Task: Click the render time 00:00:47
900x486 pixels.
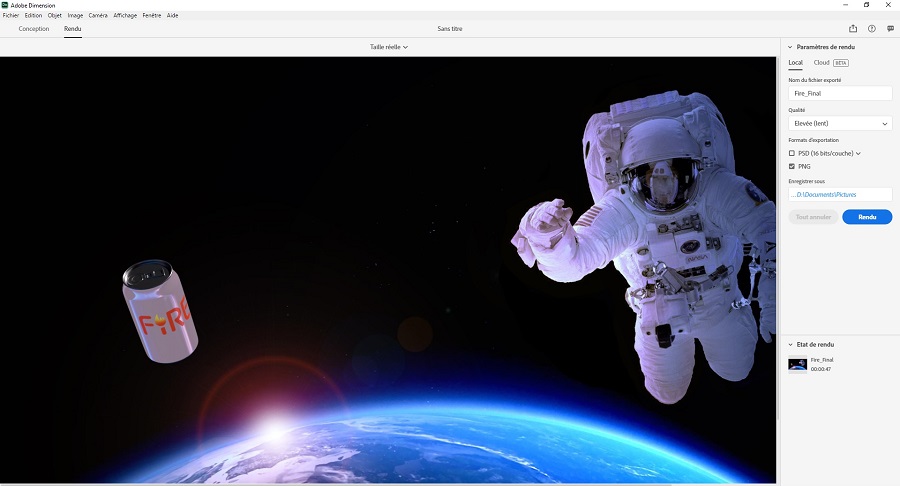Action: (821, 369)
